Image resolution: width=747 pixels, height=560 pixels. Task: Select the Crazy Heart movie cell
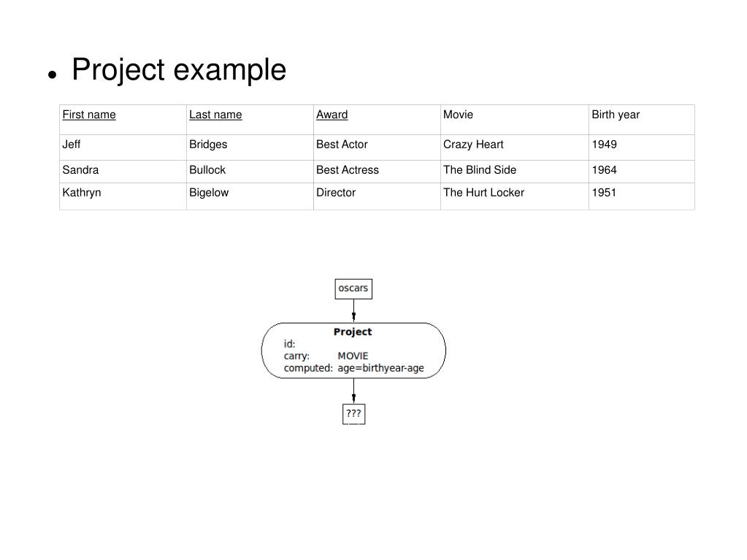(x=473, y=145)
